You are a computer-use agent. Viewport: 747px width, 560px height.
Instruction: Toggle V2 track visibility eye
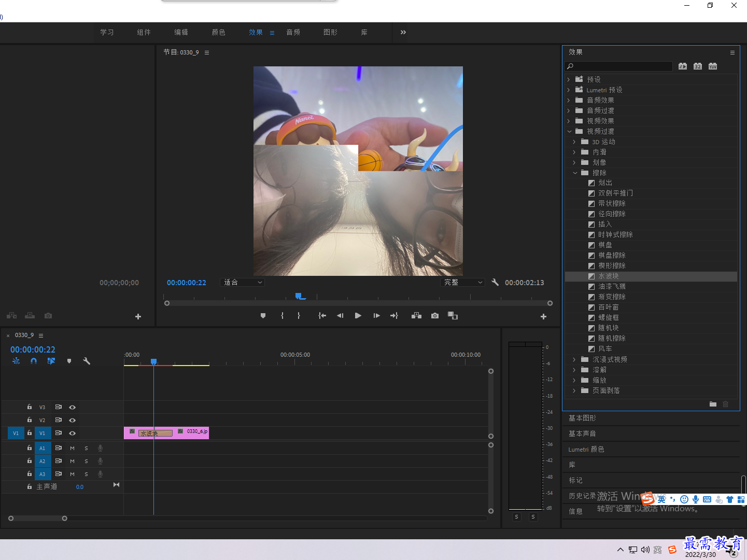73,420
